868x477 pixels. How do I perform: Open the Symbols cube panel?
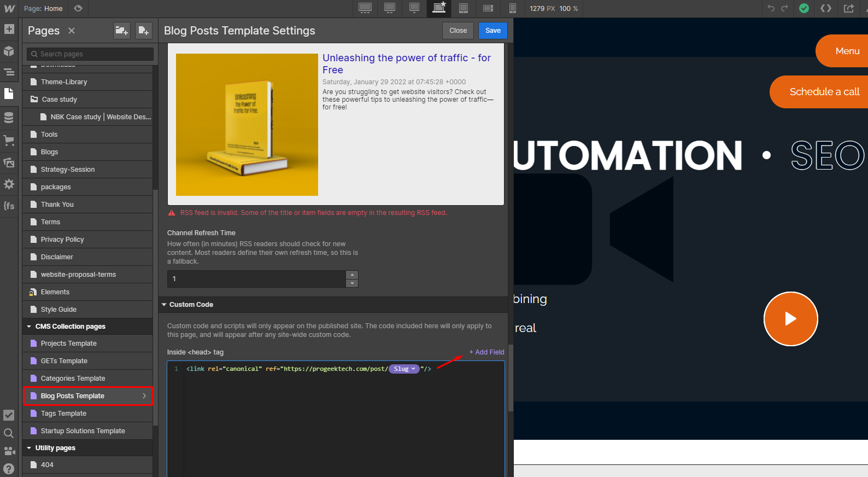[x=9, y=51]
